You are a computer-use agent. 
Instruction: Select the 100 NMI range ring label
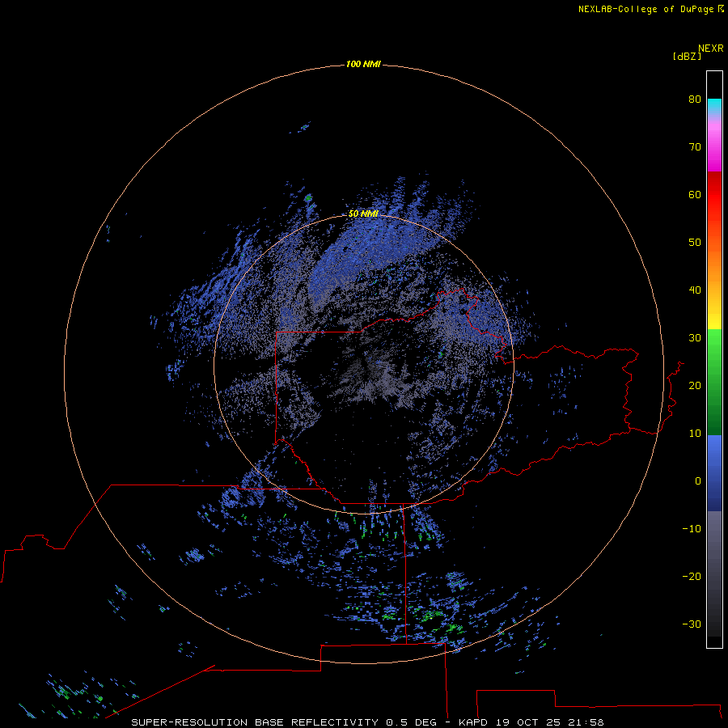(363, 64)
